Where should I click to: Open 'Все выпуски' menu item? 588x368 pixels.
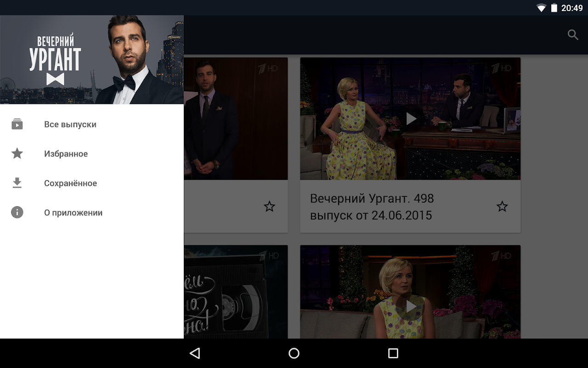92,124
